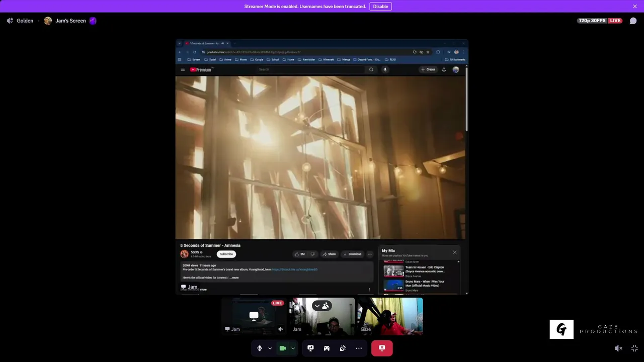Start an activity with the controller icon

327,348
